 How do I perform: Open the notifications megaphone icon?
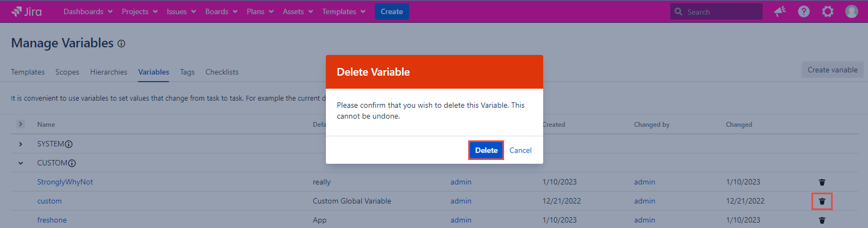point(780,11)
